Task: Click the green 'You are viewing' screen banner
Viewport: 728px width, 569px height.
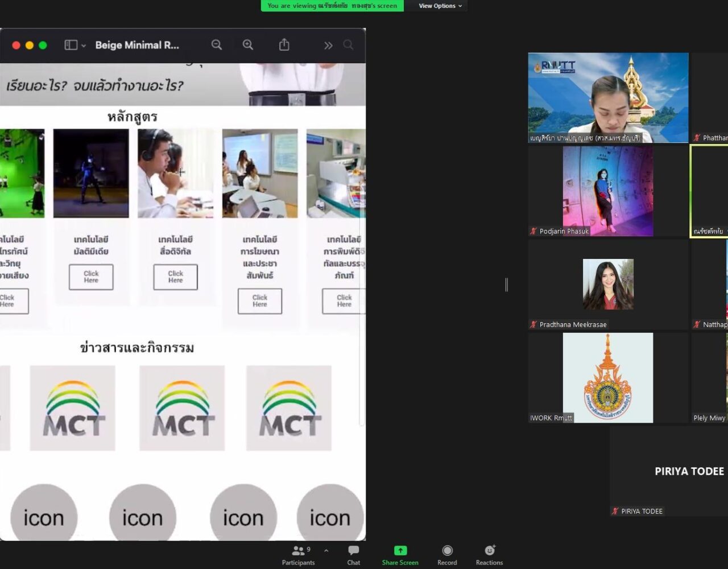Action: click(x=332, y=6)
